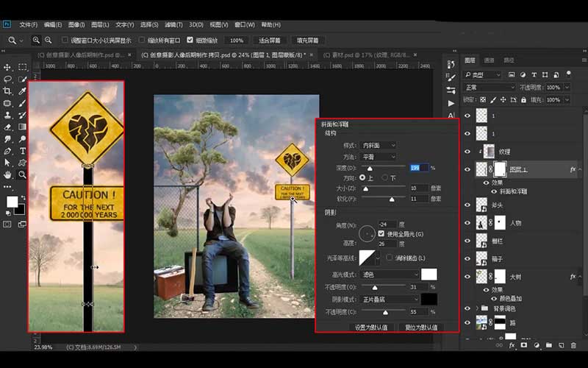Hide the 人物 layer eye icon
The width and height of the screenshot is (588, 368).
[x=467, y=223]
